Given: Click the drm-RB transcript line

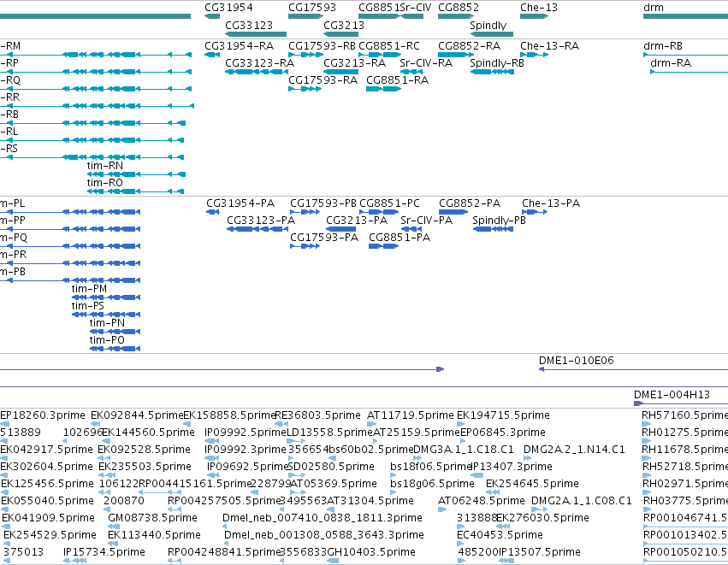Looking at the screenshot, I should point(685,55).
